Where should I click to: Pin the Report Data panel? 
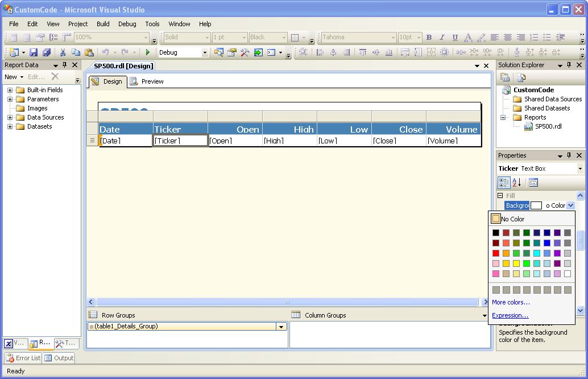pos(65,65)
